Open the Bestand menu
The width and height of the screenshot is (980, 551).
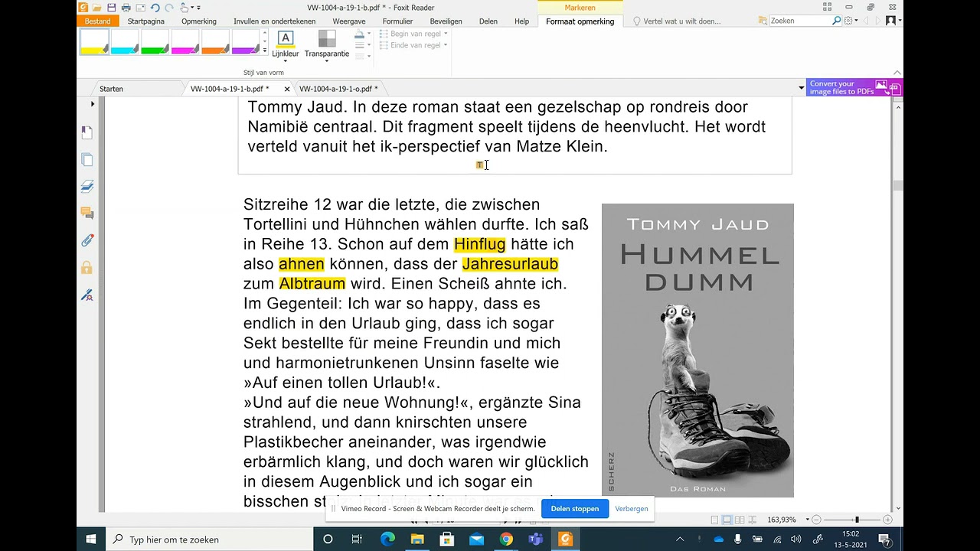[x=98, y=21]
